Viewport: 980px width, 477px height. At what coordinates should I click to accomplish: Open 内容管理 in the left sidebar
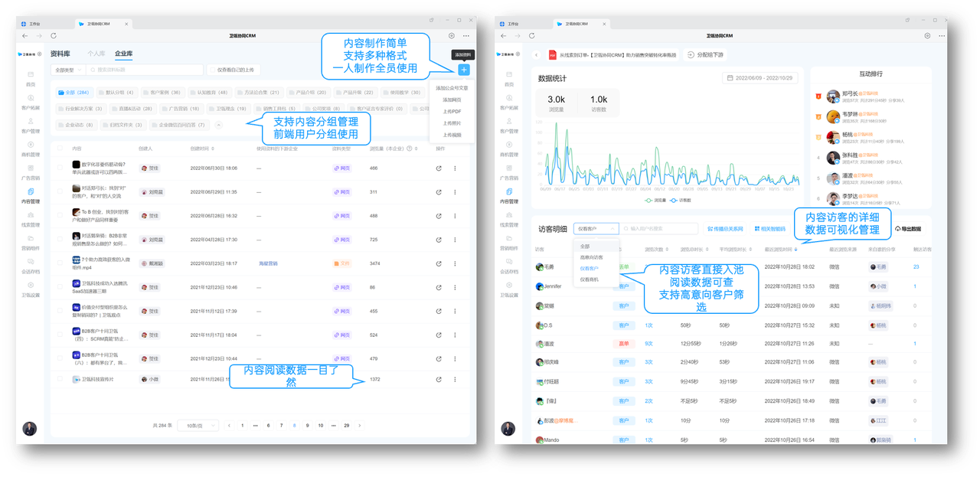point(31,201)
